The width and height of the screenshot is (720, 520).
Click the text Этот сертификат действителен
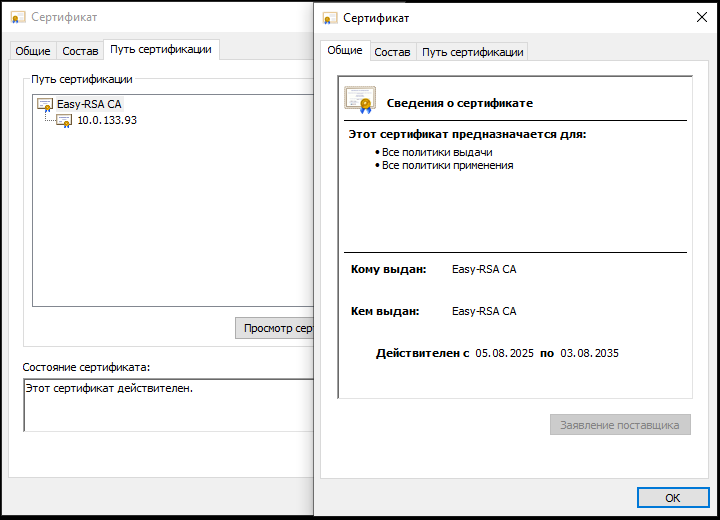point(109,388)
